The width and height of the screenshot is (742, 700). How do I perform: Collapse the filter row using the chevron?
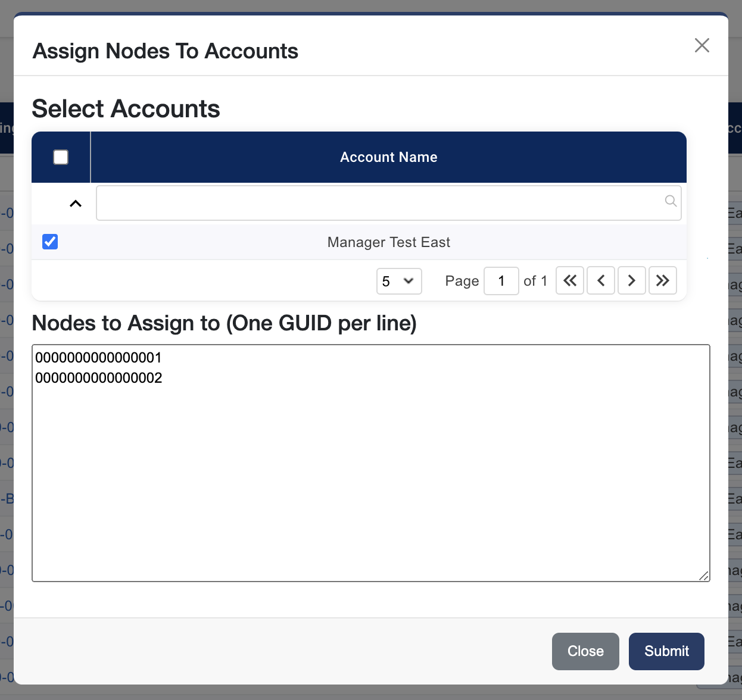[76, 204]
